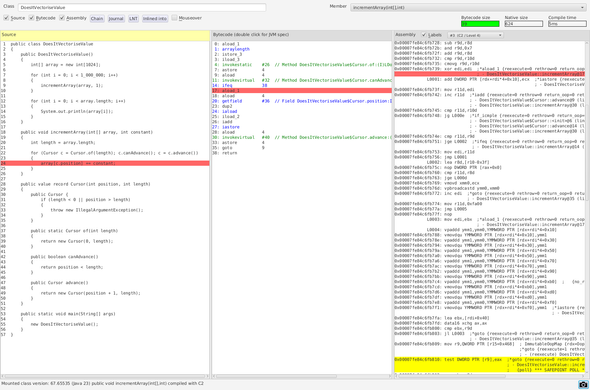
Task: Open the C2 / Level 4 compilation dropdown
Action: (475, 35)
